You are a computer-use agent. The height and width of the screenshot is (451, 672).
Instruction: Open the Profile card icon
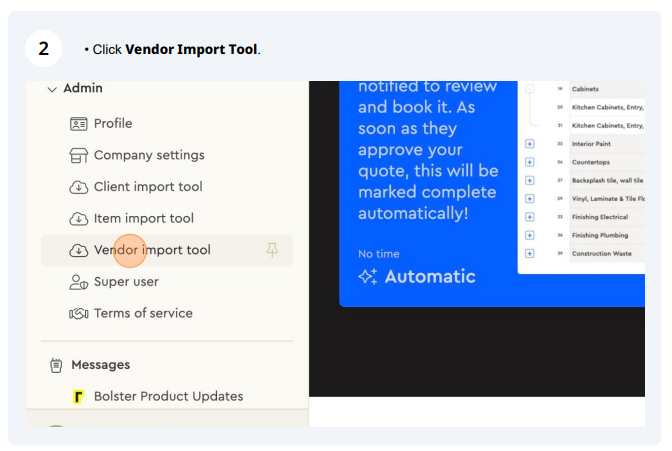pos(78,124)
